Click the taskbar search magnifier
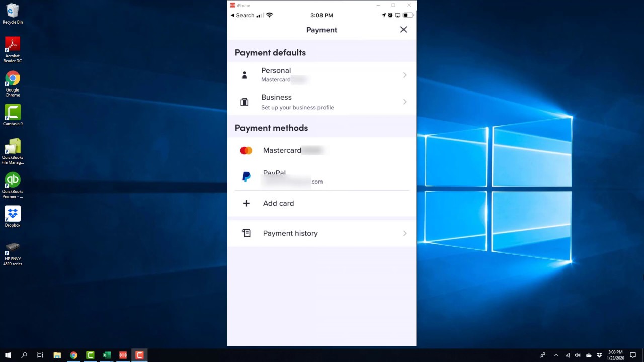This screenshot has width=644, height=362. coord(24,355)
